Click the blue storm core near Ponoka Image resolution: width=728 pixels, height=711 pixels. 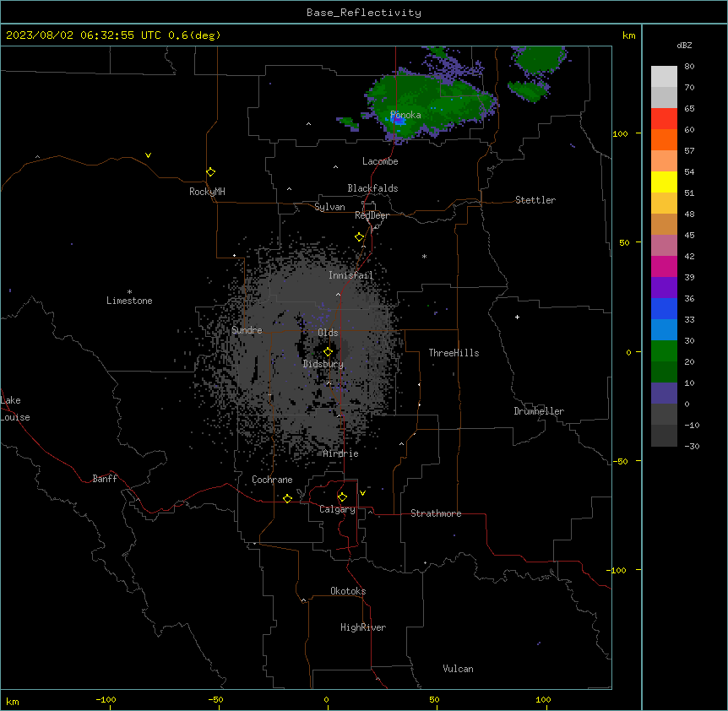click(x=398, y=120)
